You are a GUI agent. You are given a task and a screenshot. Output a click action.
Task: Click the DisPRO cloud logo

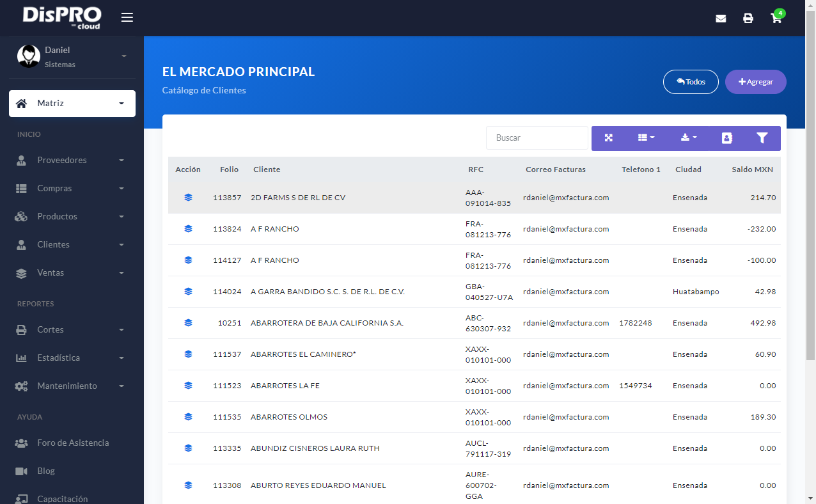61,17
